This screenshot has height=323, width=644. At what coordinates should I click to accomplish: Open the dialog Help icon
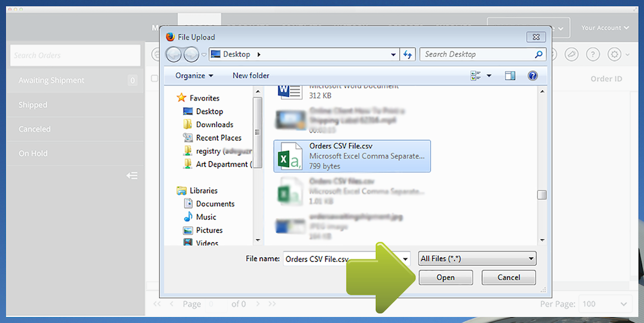coord(533,75)
